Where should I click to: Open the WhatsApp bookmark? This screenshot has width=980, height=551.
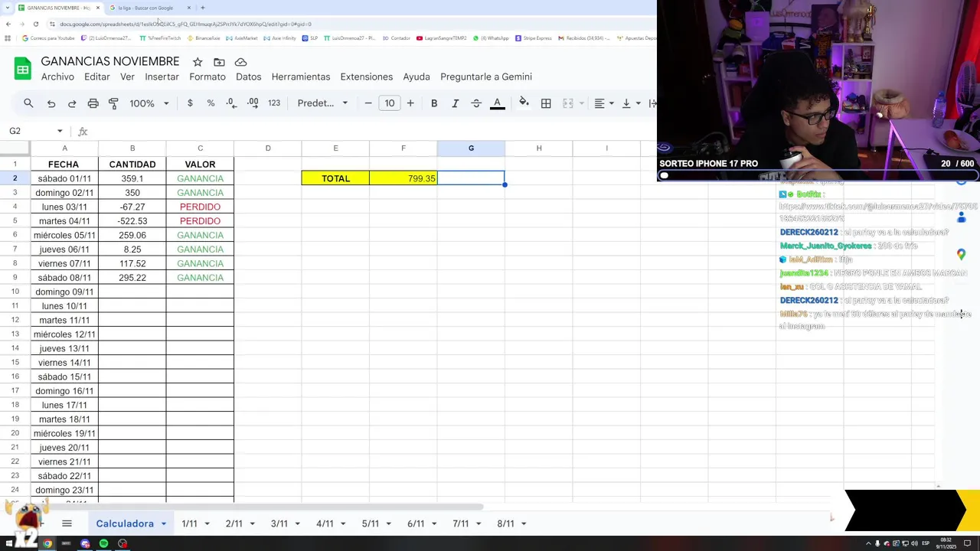pos(491,38)
